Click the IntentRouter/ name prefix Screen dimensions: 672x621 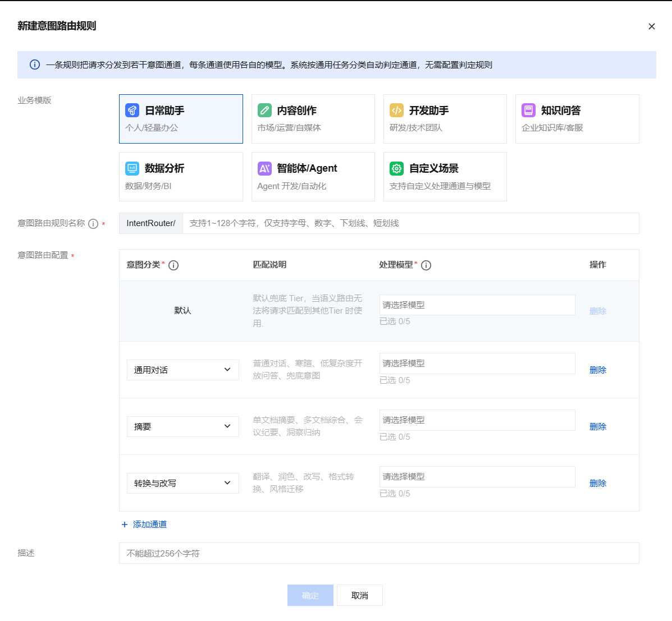coord(151,223)
